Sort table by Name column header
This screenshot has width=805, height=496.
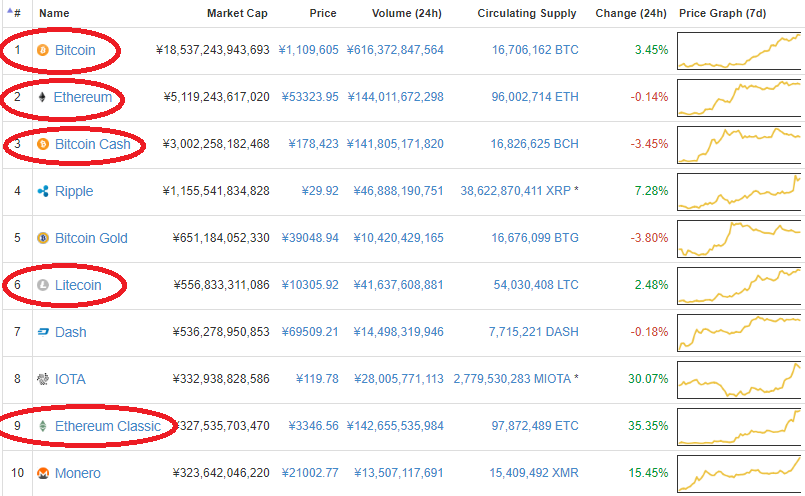(x=54, y=13)
